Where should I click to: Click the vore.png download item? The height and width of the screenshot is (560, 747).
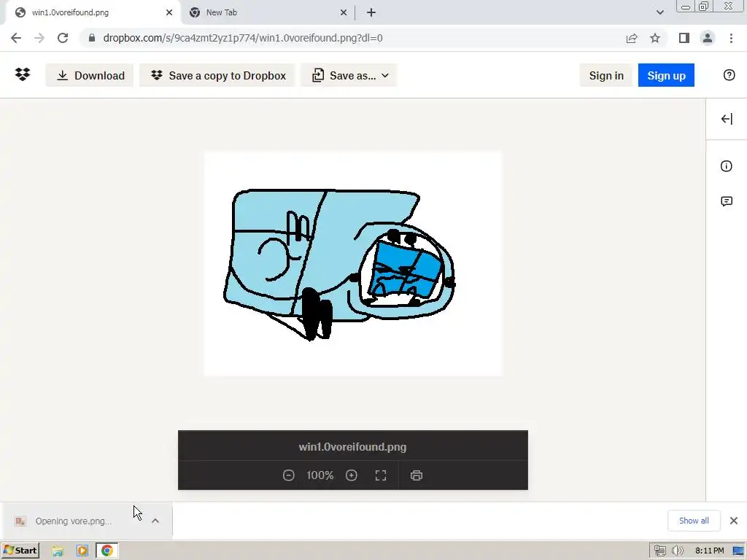point(74,521)
